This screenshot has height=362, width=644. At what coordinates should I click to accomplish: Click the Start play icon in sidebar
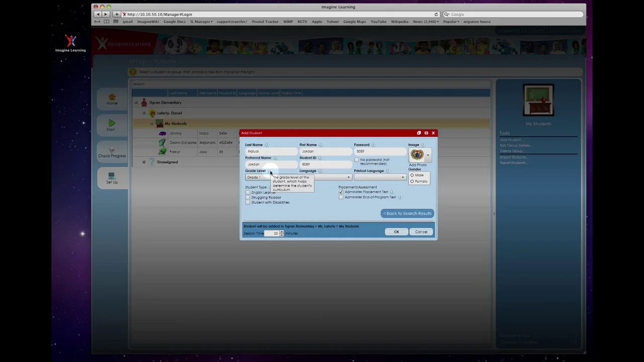tap(111, 123)
